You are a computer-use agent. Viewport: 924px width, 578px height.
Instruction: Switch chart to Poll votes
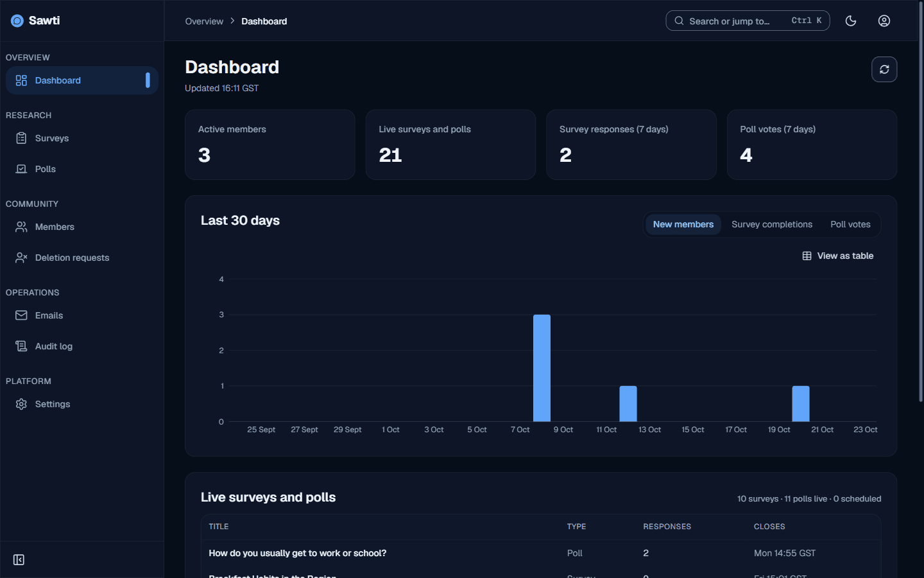850,224
